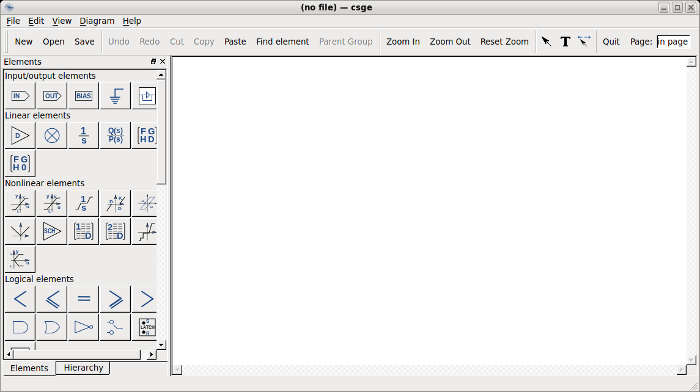Click the Zoom In button

403,42
